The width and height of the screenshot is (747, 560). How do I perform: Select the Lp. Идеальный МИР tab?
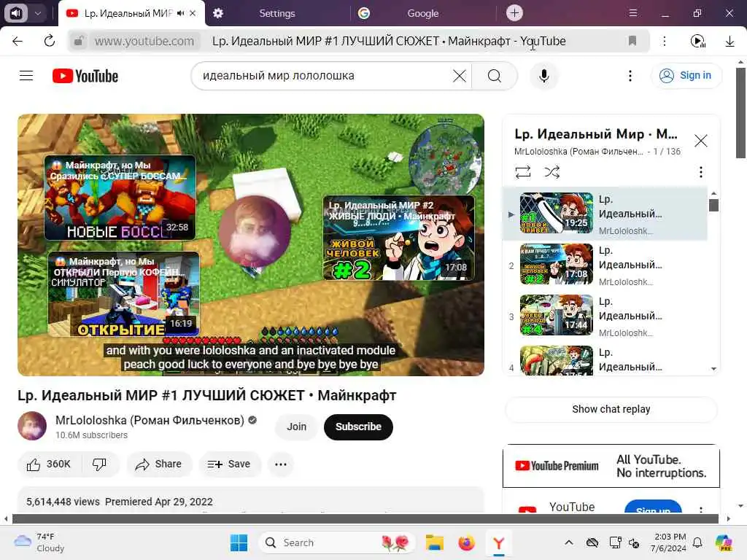128,13
